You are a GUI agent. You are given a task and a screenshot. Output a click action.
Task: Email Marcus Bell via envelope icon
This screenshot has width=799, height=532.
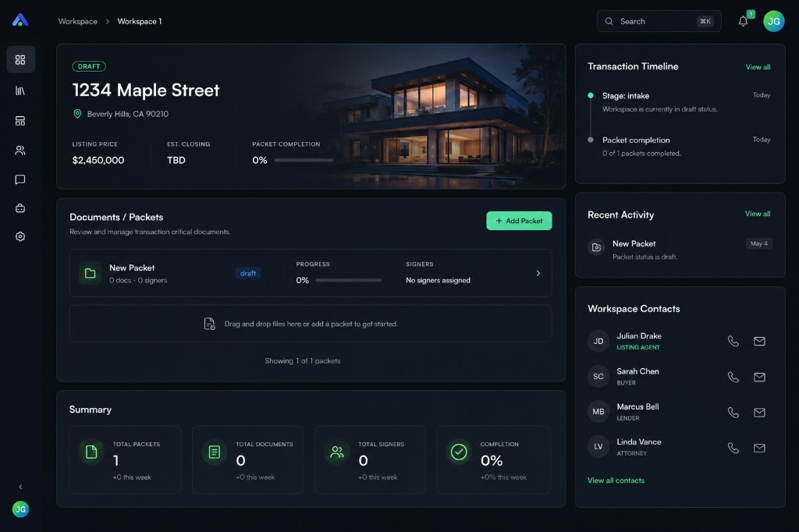[759, 412]
